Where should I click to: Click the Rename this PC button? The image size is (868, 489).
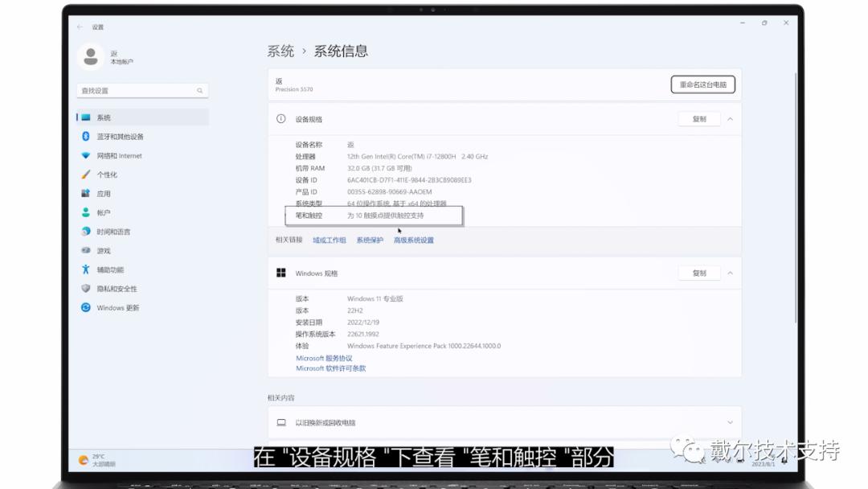(704, 84)
